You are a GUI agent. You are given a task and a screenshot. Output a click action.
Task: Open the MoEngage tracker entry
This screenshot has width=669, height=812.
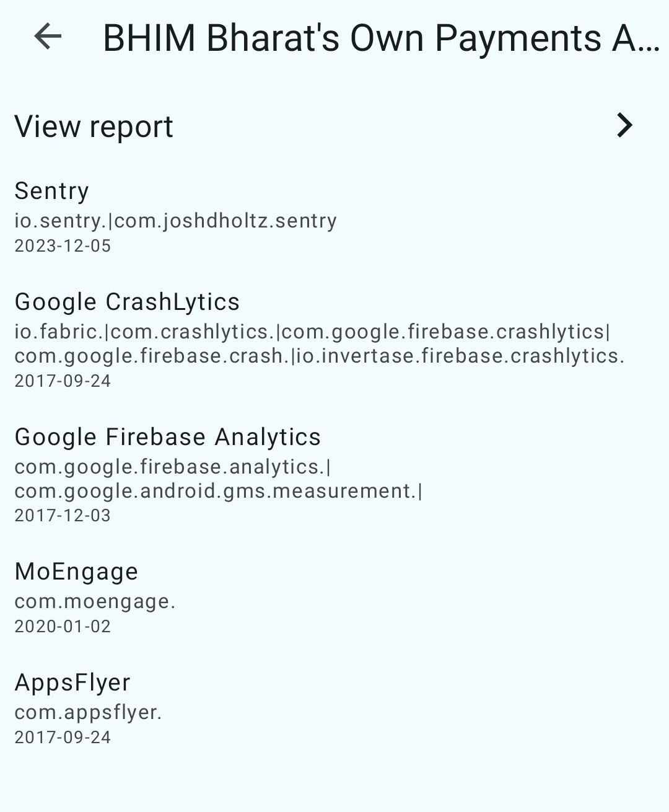pos(76,571)
